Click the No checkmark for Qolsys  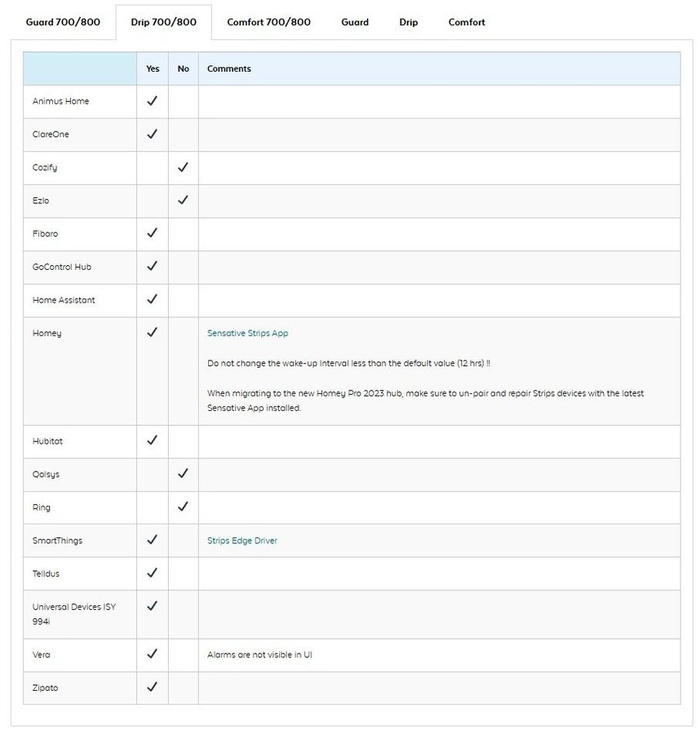tap(183, 474)
